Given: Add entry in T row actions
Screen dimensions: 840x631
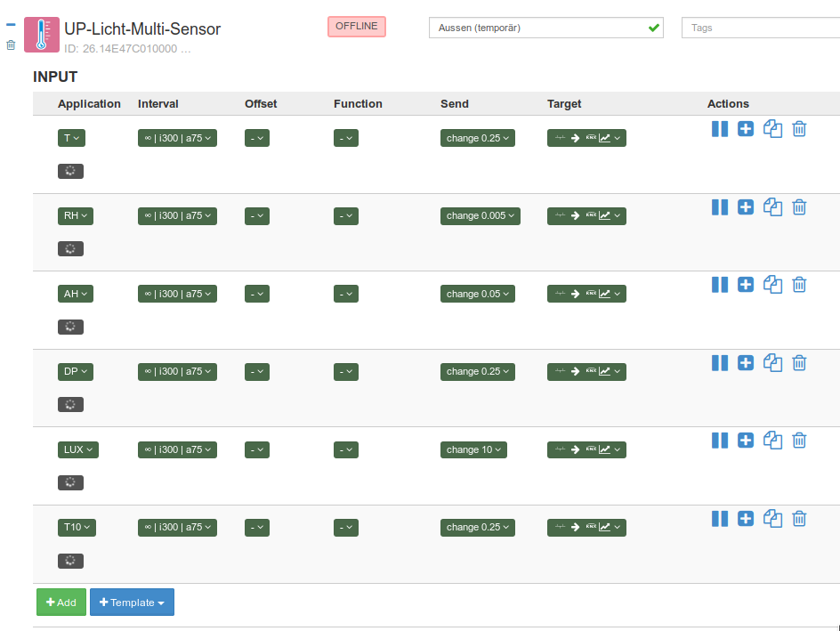Looking at the screenshot, I should point(745,128).
